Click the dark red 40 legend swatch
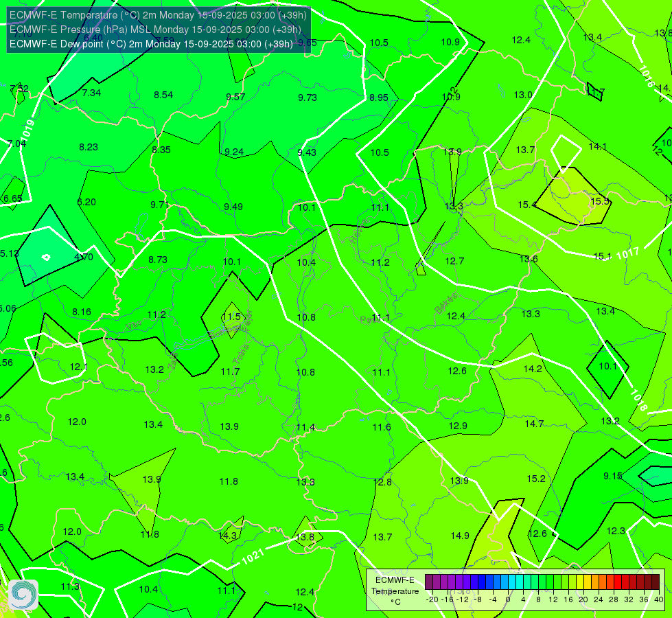Image resolution: width=672 pixels, height=618 pixels. pyautogui.click(x=656, y=582)
